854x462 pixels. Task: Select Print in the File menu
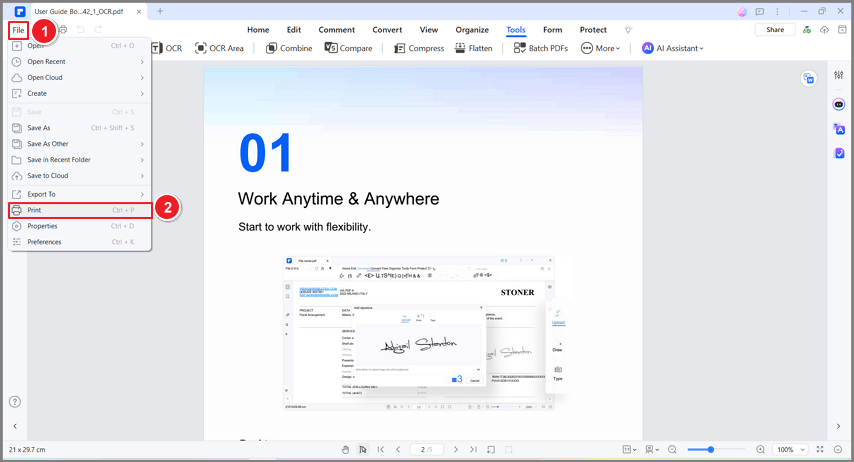(80, 210)
